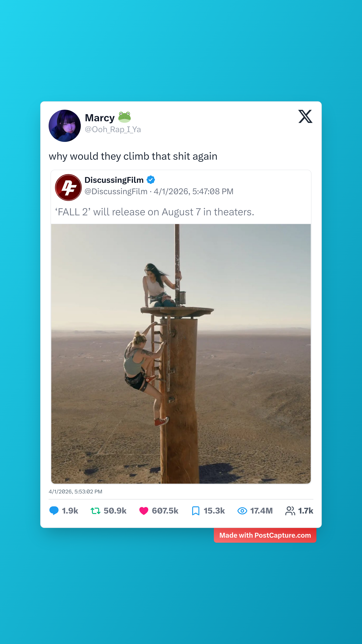Click the eye views icon

click(242, 511)
